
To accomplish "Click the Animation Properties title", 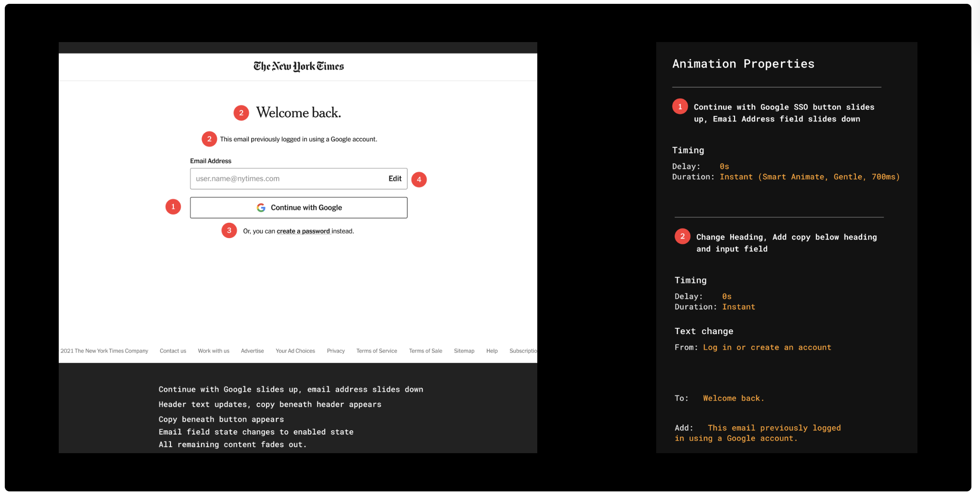I will tap(744, 64).
